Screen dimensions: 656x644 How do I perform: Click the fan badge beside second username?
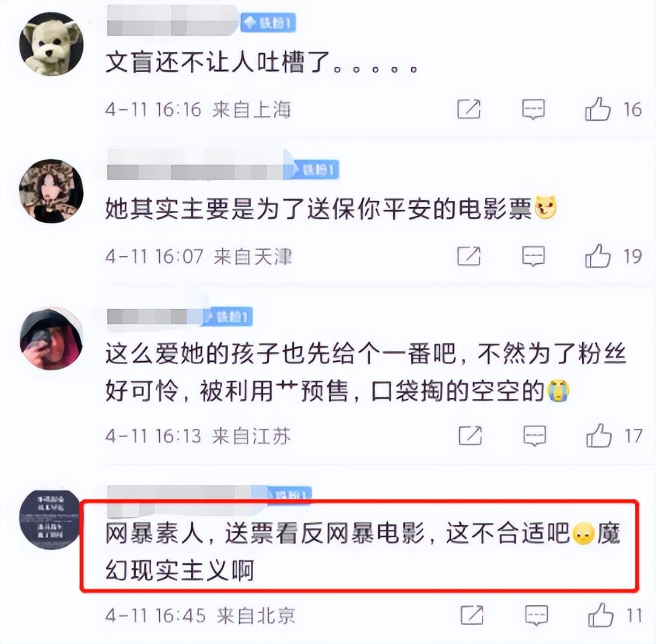click(x=315, y=170)
